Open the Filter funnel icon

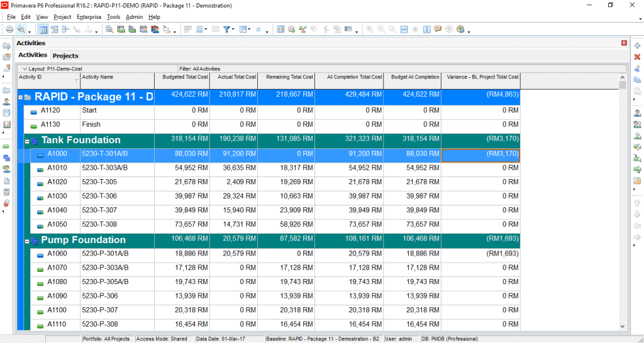click(x=226, y=29)
